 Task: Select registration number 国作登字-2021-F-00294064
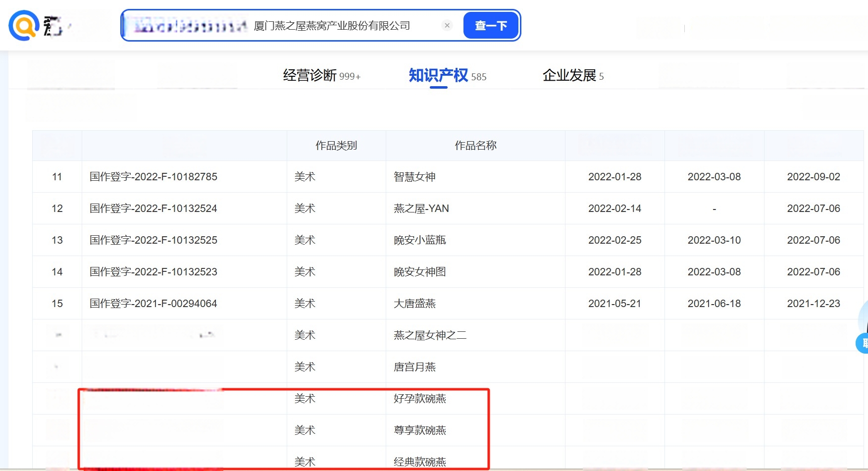pyautogui.click(x=153, y=304)
